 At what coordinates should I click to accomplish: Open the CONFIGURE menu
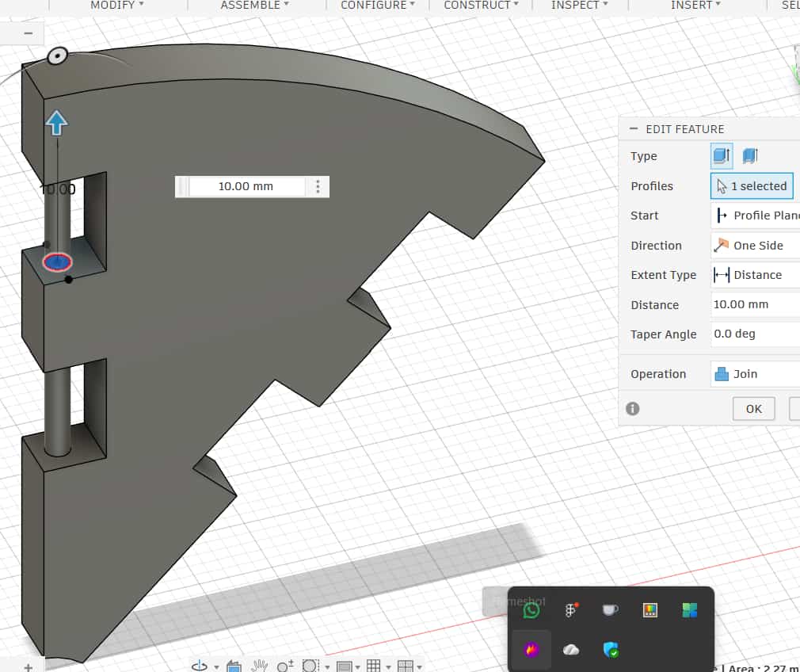click(x=378, y=5)
